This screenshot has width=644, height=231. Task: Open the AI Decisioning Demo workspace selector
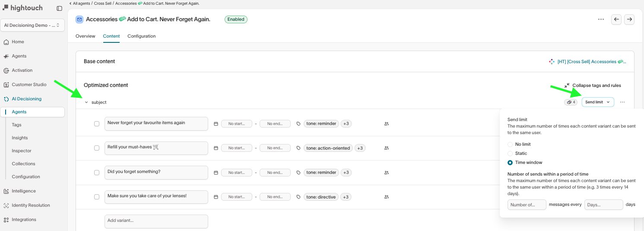(32, 25)
